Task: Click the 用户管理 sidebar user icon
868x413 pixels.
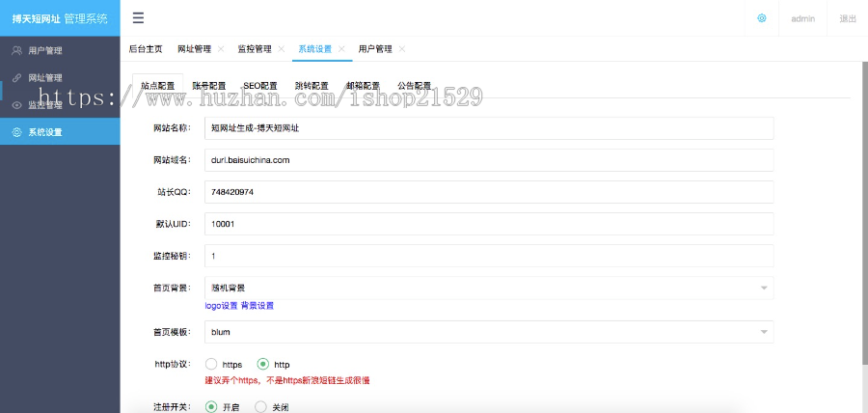Action: pyautogui.click(x=17, y=50)
